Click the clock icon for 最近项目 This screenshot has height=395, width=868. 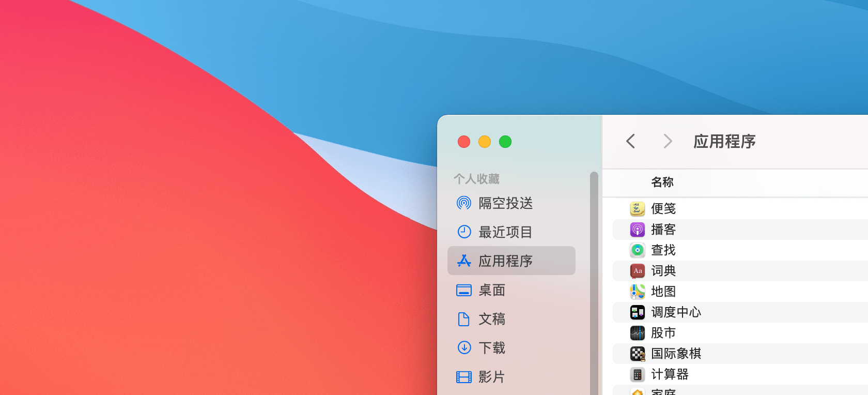[x=464, y=232]
